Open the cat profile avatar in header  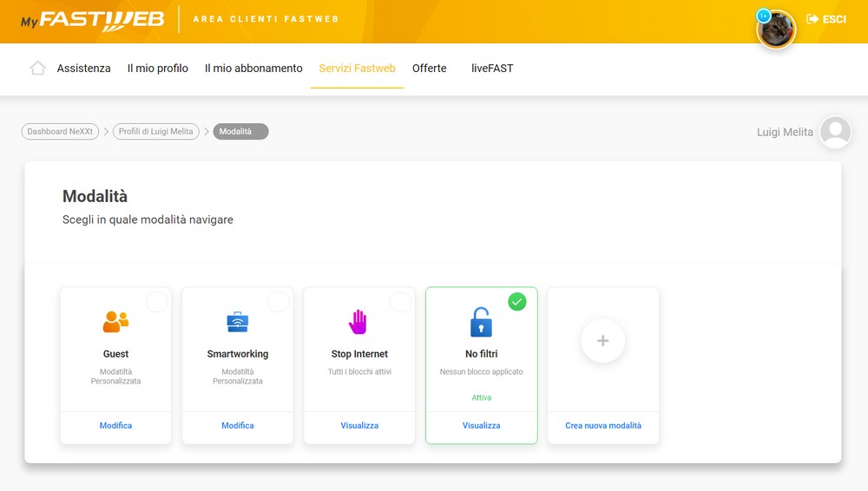776,29
